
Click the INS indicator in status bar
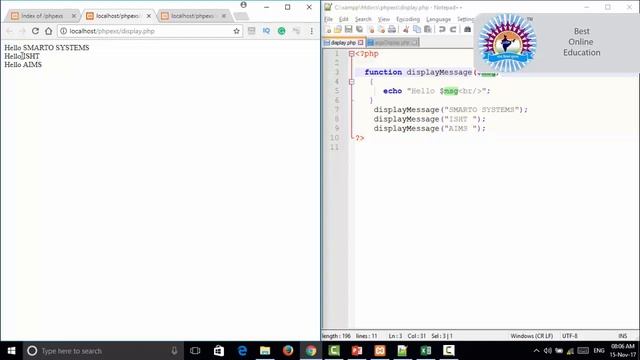pyautogui.click(x=622, y=336)
